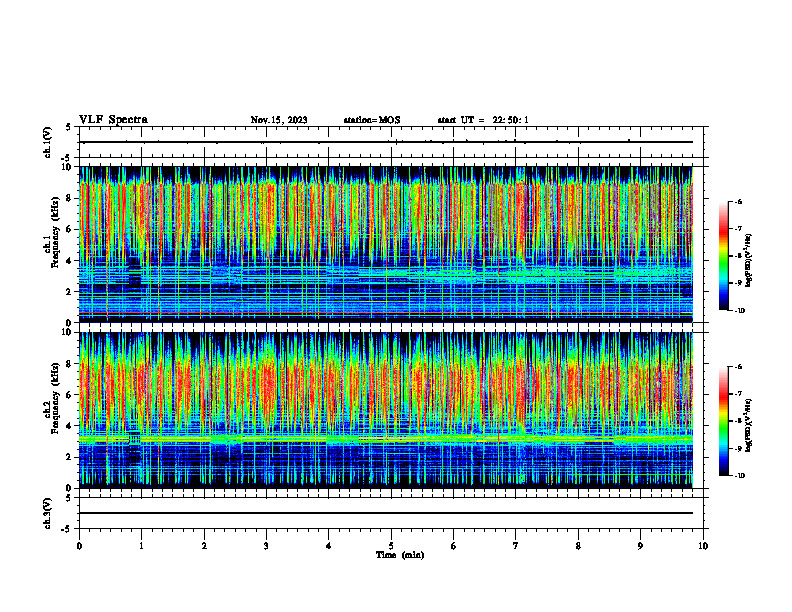Click the ch.2 spectrogram color scale bar
Screen dimensions: 792x612
click(724, 421)
